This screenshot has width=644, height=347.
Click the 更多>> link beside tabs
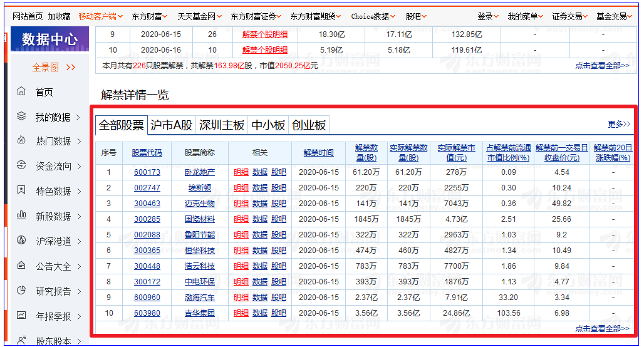[x=619, y=124]
